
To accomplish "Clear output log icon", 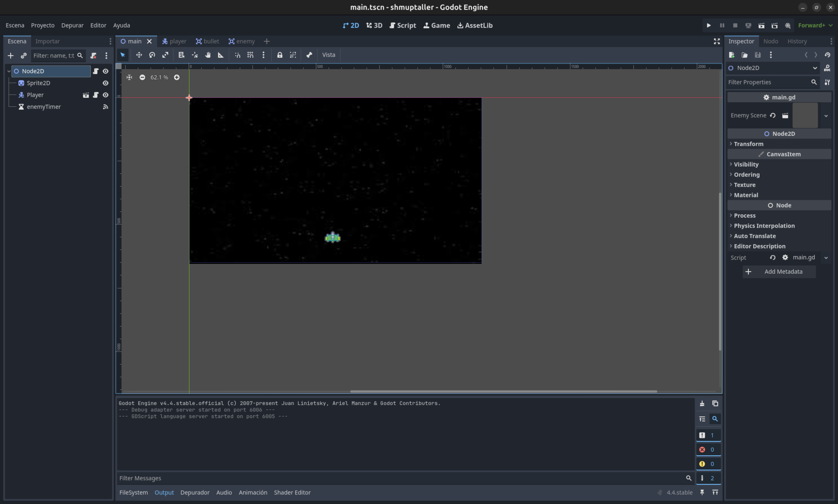I will pos(702,404).
